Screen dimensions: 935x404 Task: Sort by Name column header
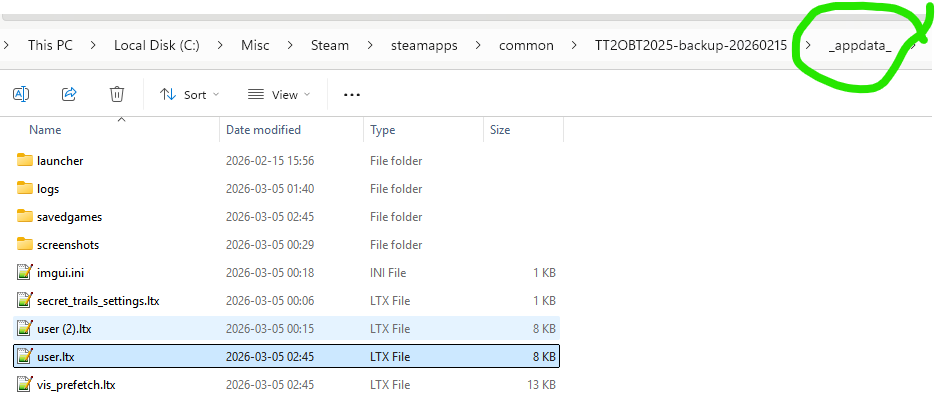(45, 130)
